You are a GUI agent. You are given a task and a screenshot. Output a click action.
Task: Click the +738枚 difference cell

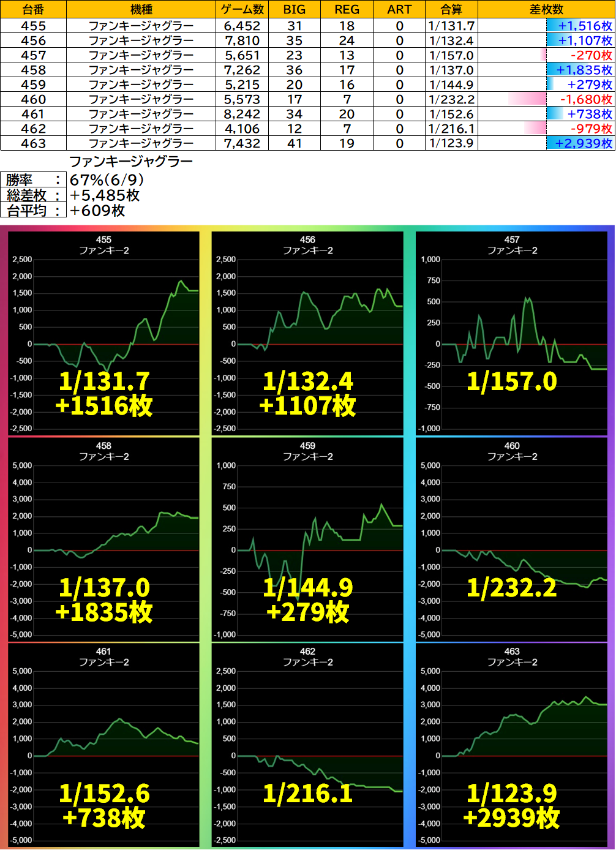click(546, 114)
